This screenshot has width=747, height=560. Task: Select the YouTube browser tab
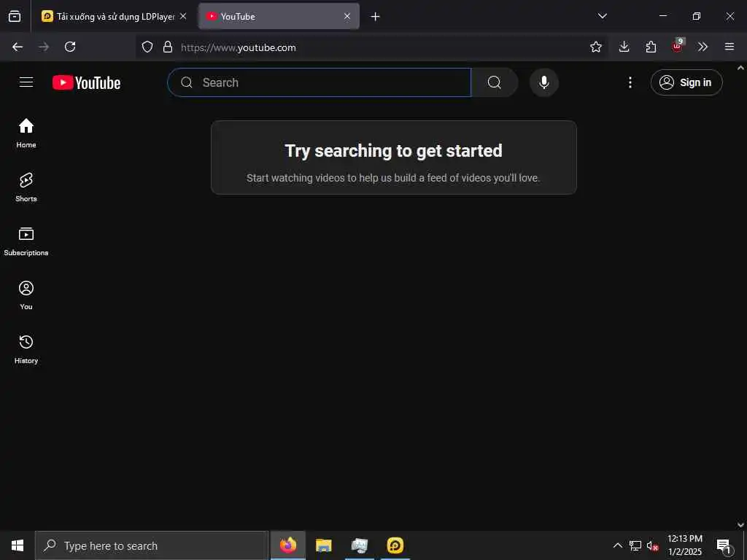coord(279,17)
